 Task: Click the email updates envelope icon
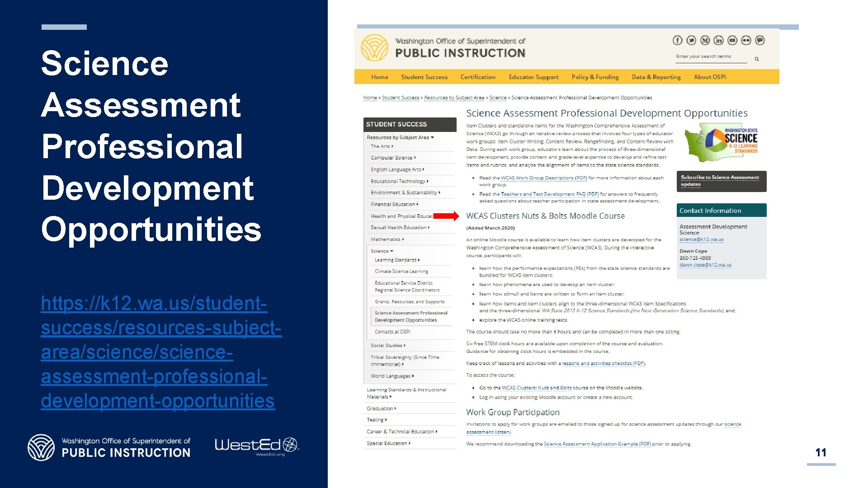(760, 40)
